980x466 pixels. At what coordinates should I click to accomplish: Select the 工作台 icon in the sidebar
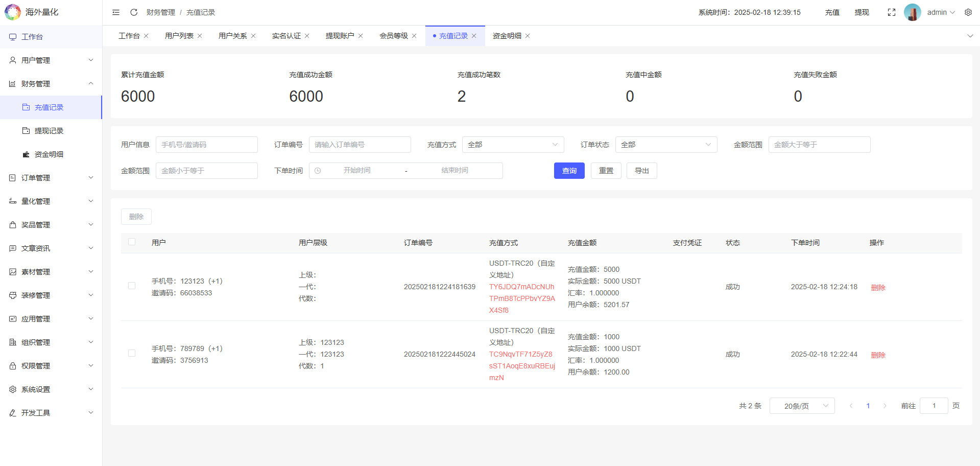tap(13, 36)
